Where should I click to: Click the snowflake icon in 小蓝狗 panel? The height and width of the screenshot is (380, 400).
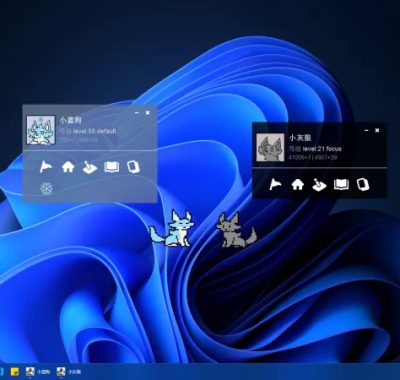pos(46,189)
